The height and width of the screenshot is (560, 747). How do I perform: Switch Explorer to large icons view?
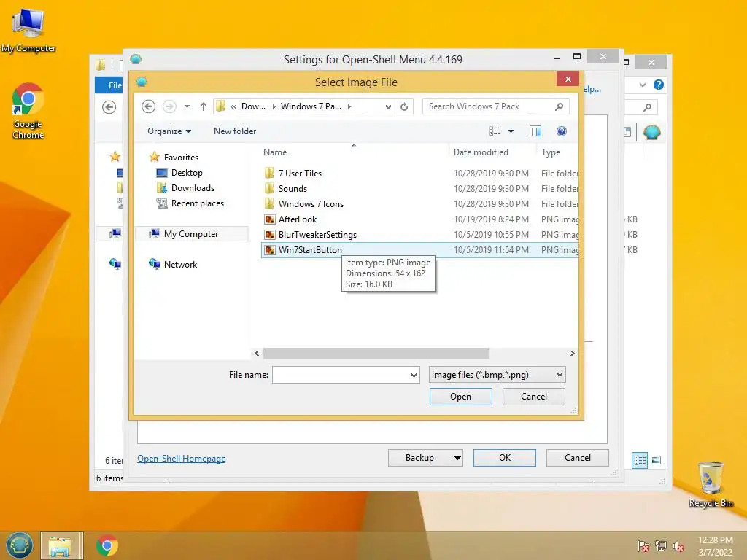(656, 460)
